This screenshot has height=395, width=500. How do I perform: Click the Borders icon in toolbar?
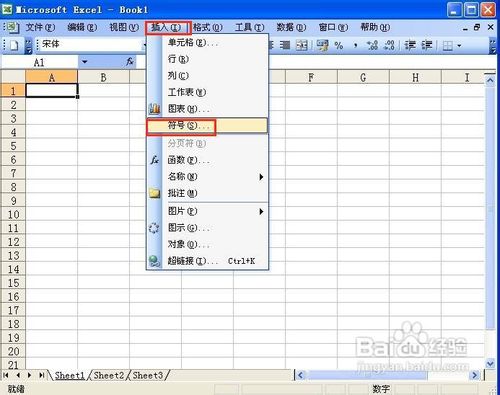tap(447, 45)
